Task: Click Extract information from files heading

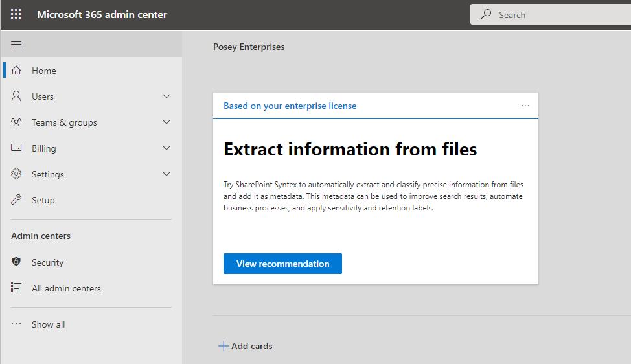Action: pyautogui.click(x=350, y=149)
